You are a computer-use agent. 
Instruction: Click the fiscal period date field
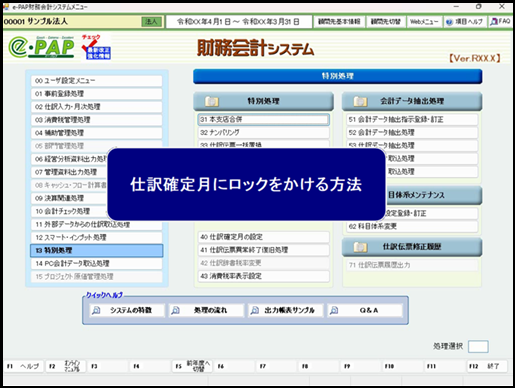[x=238, y=22]
